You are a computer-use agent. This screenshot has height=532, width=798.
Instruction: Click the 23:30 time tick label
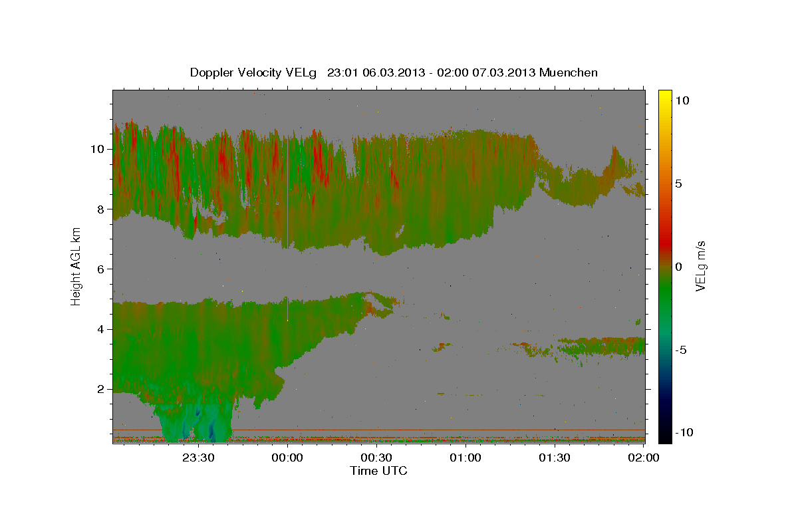[x=198, y=458]
